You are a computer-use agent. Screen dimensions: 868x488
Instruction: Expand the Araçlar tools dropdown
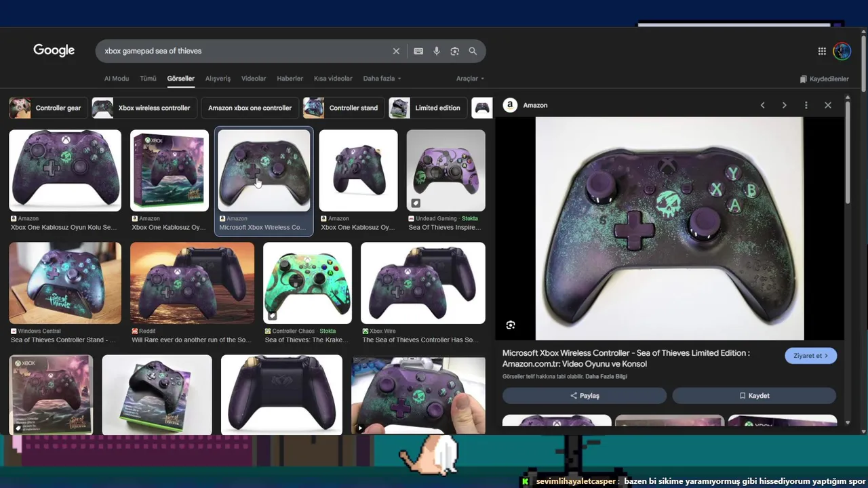pyautogui.click(x=470, y=79)
